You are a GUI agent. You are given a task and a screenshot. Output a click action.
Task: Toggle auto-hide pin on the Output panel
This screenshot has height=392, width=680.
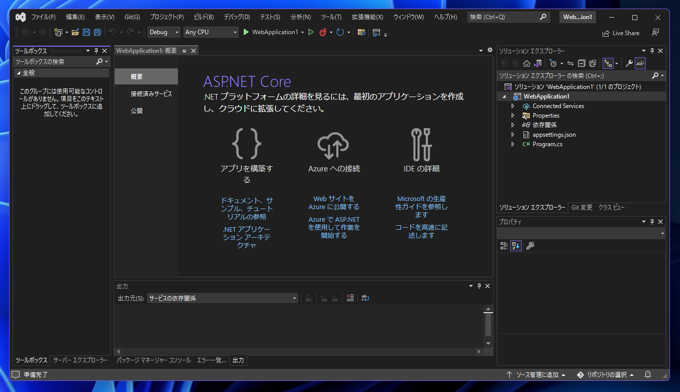[479, 286]
